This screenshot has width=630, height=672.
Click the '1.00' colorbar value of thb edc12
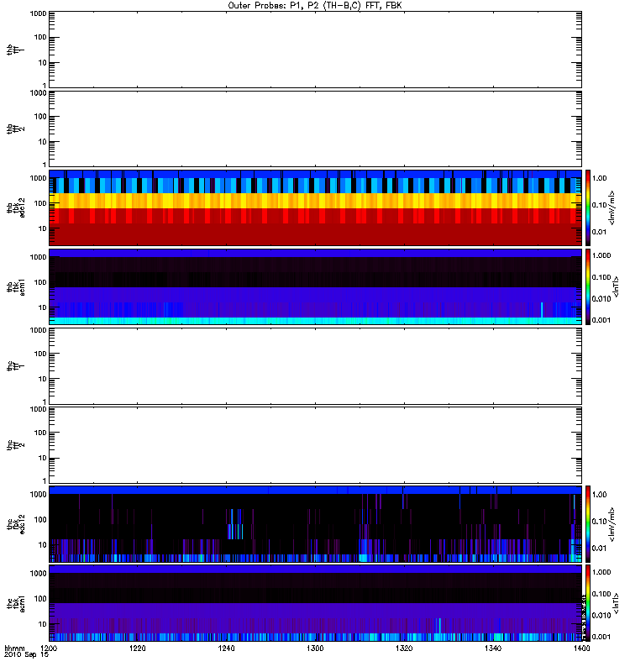[599, 178]
